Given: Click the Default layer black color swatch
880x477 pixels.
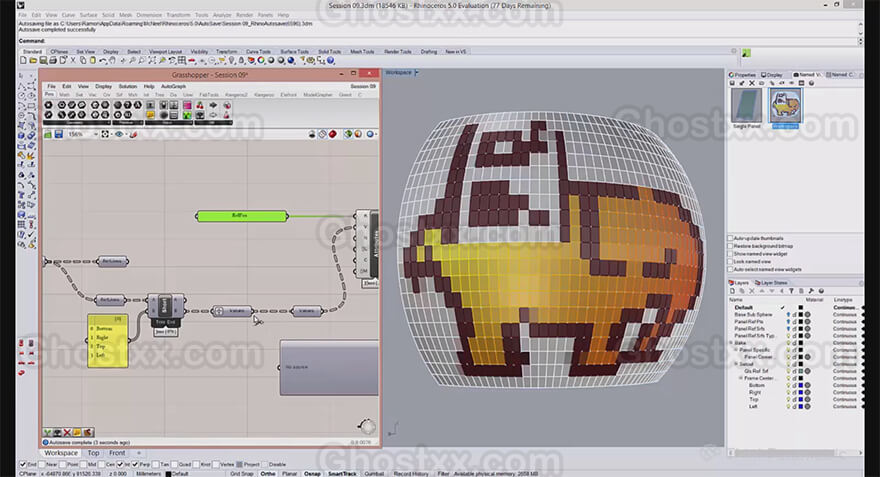Looking at the screenshot, I should click(x=801, y=308).
